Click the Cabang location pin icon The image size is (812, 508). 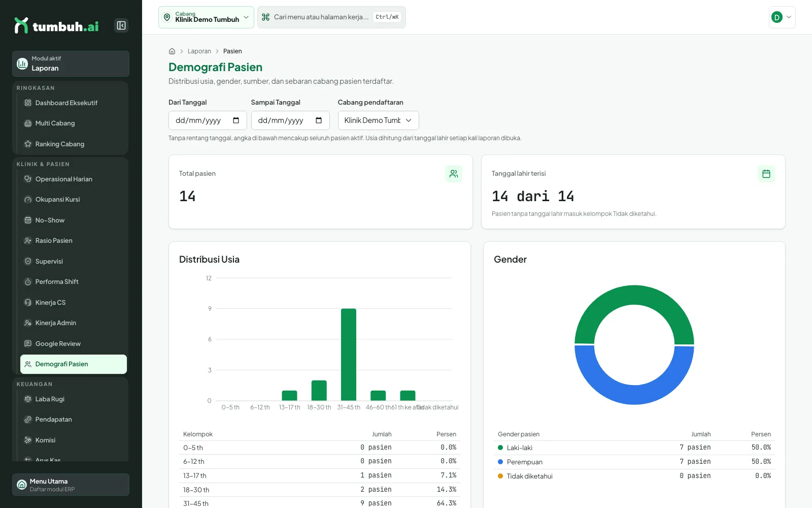pyautogui.click(x=167, y=17)
